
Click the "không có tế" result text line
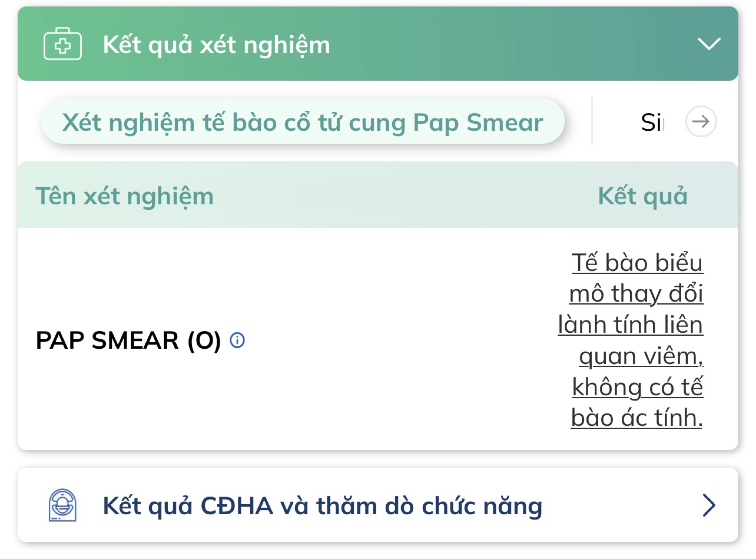(x=637, y=387)
